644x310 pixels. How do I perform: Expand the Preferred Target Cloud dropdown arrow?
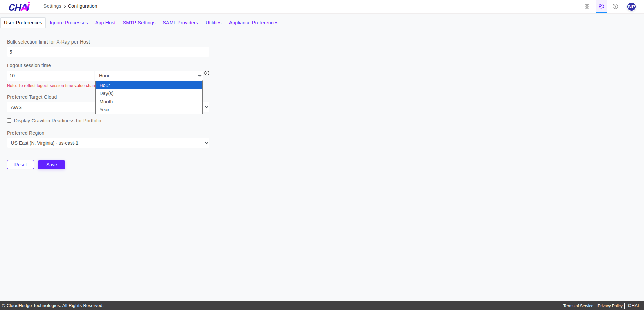tap(206, 107)
